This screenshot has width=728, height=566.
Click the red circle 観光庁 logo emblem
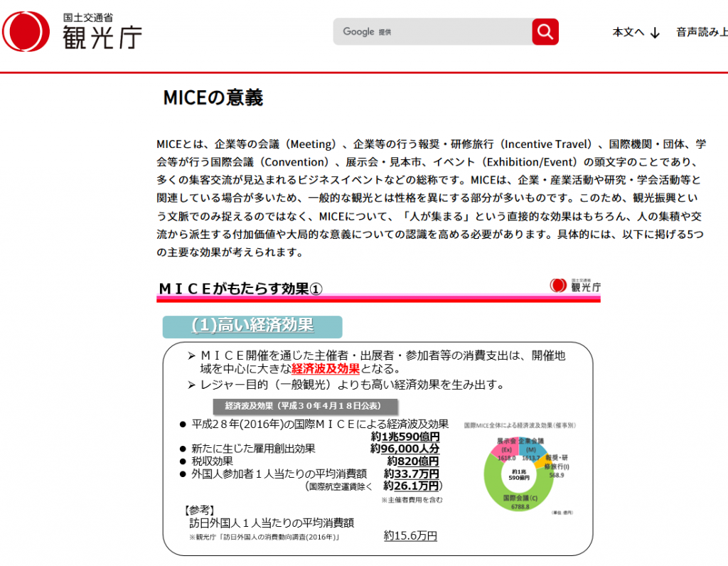(x=26, y=32)
